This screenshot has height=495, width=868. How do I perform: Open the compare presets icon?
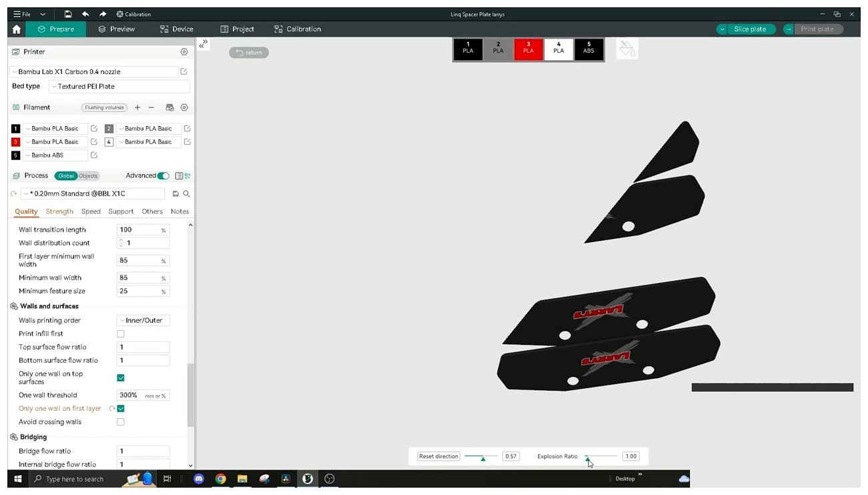(x=187, y=176)
